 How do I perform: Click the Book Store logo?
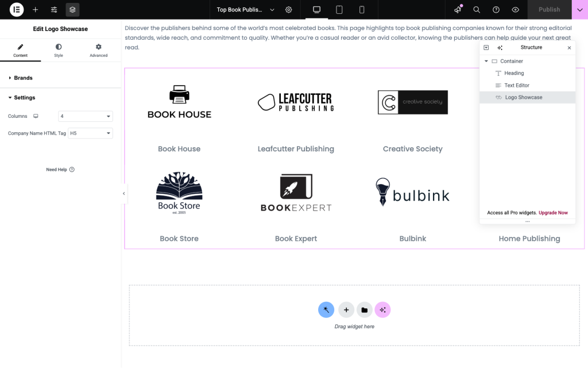(179, 193)
